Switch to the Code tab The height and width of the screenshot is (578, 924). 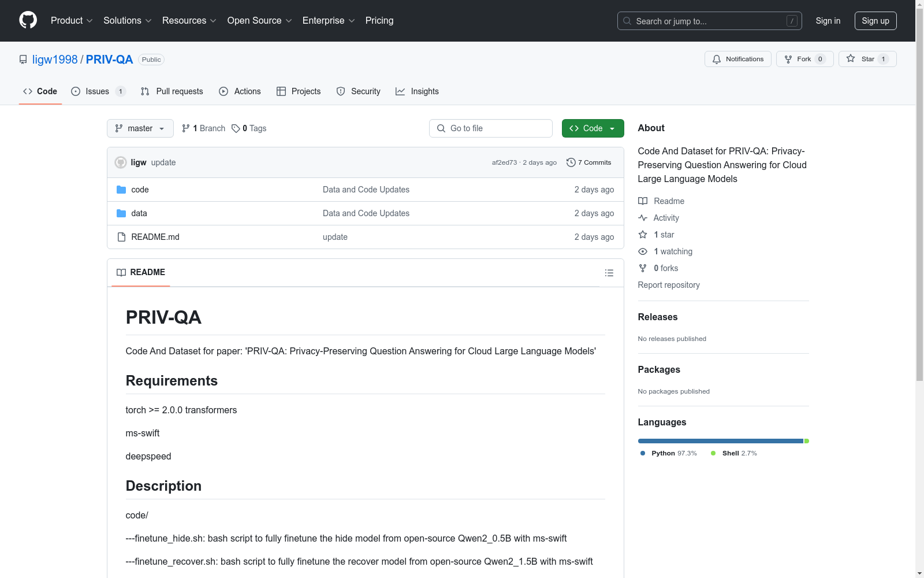(40, 91)
